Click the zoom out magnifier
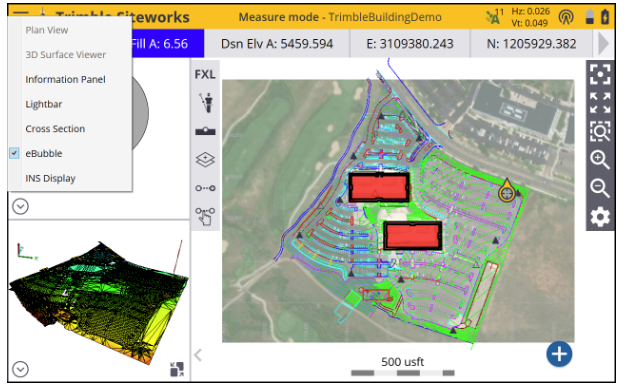Viewport: 627px width, 390px height. pyautogui.click(x=600, y=188)
